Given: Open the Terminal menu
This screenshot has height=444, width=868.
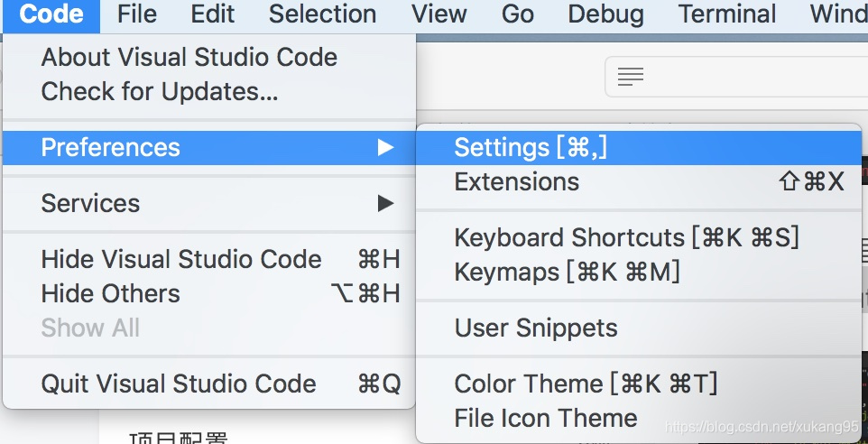Looking at the screenshot, I should 727,15.
